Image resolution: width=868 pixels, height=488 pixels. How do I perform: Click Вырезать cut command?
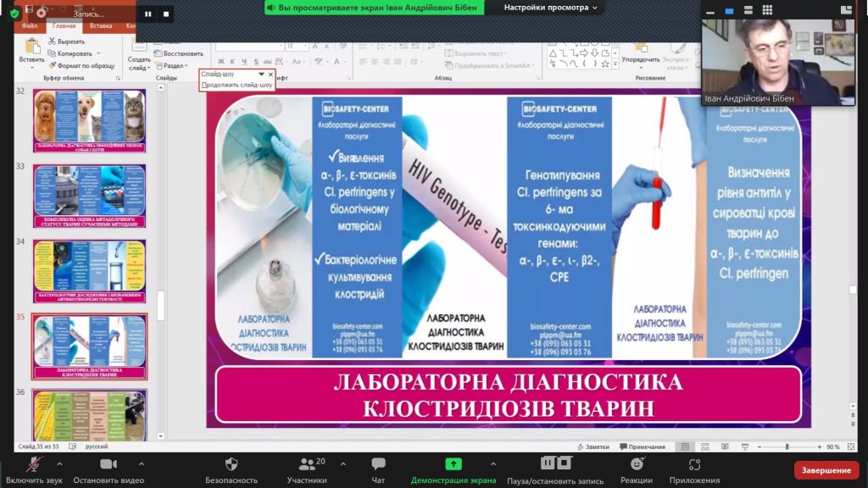tap(66, 42)
